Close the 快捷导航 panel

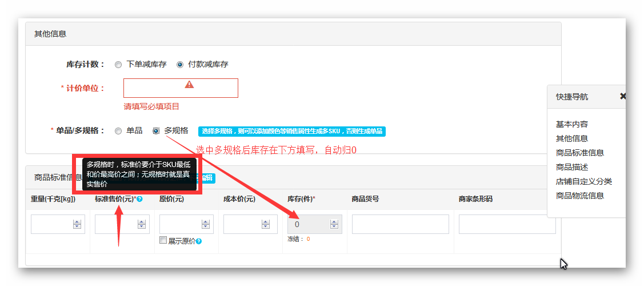[623, 96]
